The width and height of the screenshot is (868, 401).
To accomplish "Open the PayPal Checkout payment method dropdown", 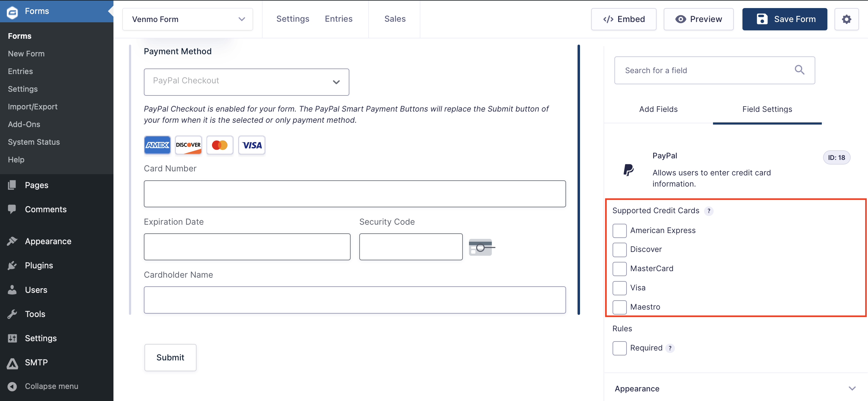I will click(246, 82).
